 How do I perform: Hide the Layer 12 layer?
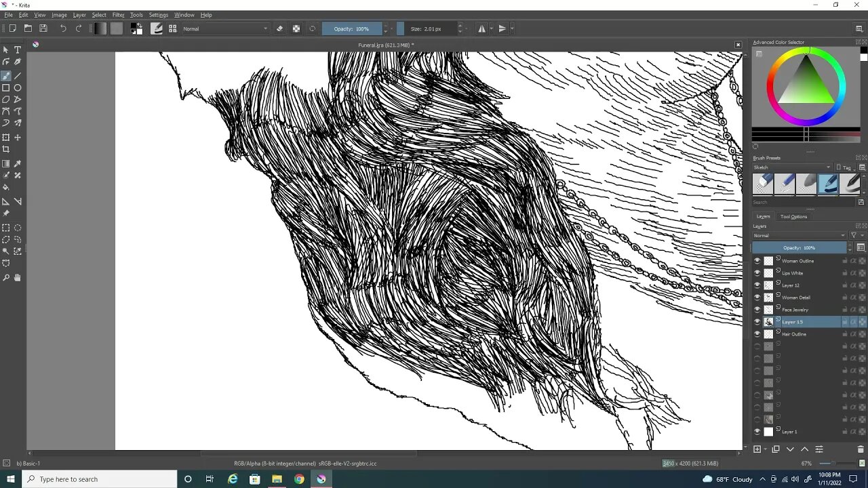pos(757,285)
